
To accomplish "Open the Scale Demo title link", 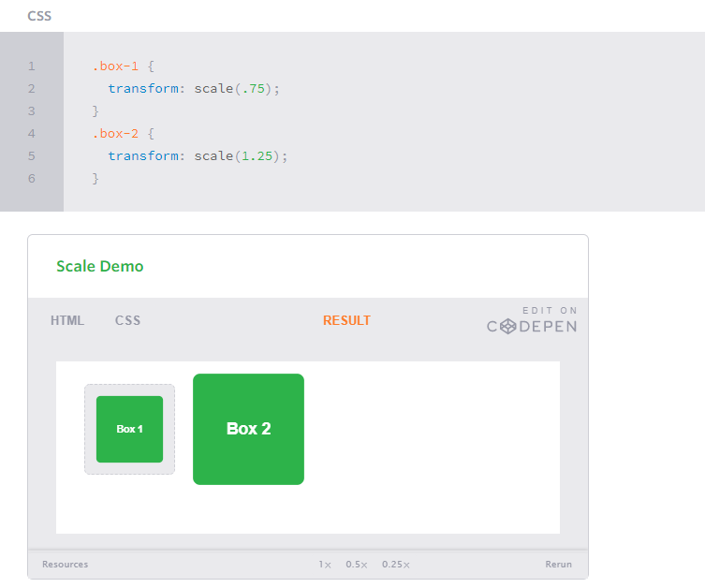I will click(x=100, y=266).
